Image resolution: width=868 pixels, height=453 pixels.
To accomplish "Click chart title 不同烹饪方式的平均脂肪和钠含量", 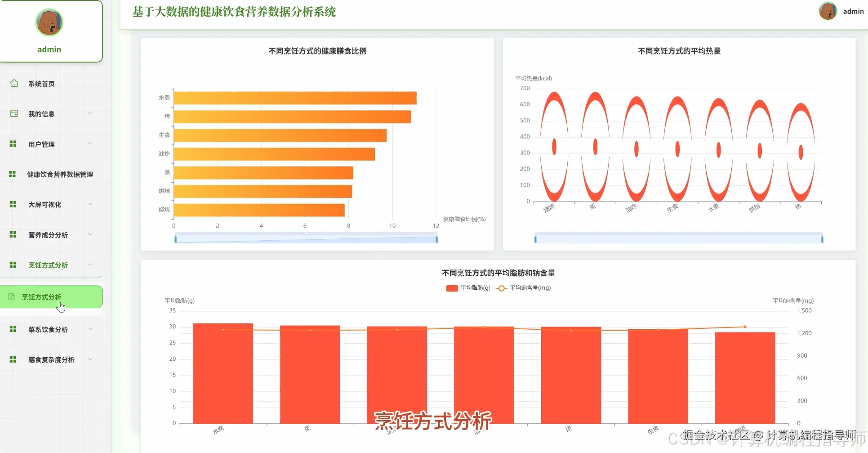I will 498,273.
